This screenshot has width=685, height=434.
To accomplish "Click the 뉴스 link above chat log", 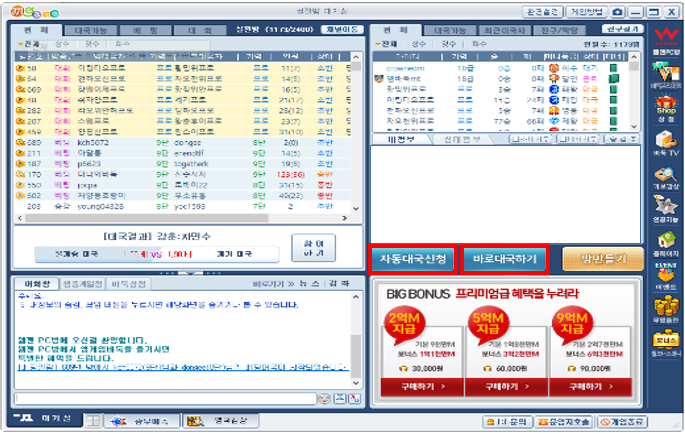I will coord(309,284).
